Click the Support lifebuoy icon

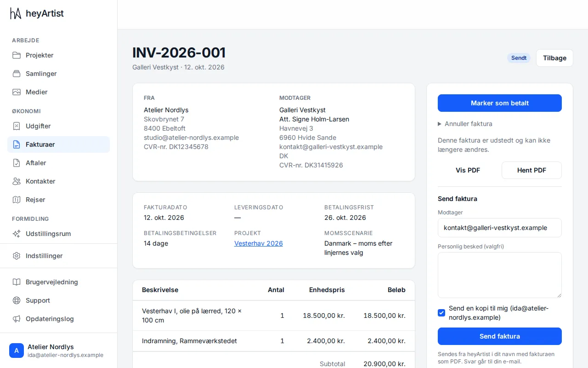pyautogui.click(x=17, y=300)
